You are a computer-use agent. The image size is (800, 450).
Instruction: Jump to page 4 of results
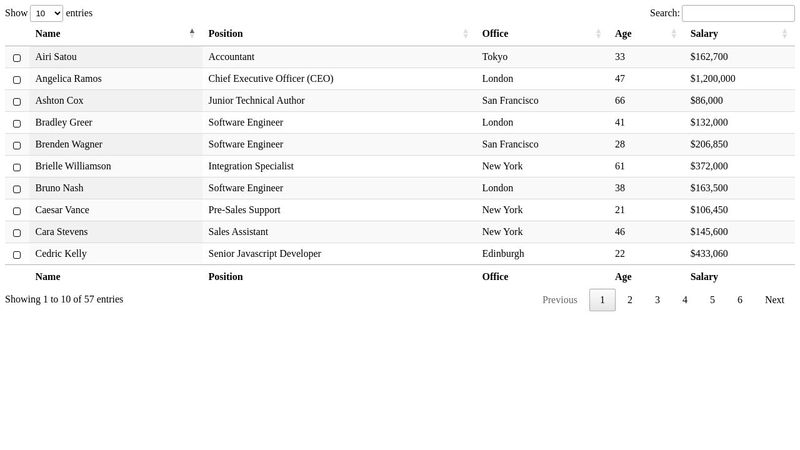[x=685, y=300]
